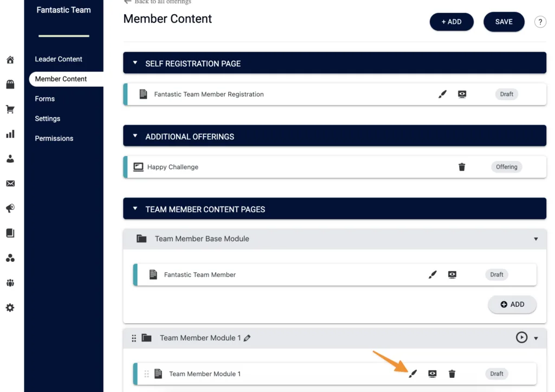This screenshot has width=555, height=392.
Task: Open the Analytics section in the sidebar
Action: pyautogui.click(x=10, y=134)
